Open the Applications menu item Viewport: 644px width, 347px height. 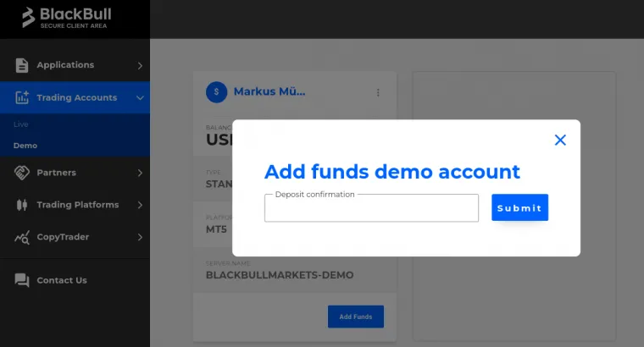point(75,65)
